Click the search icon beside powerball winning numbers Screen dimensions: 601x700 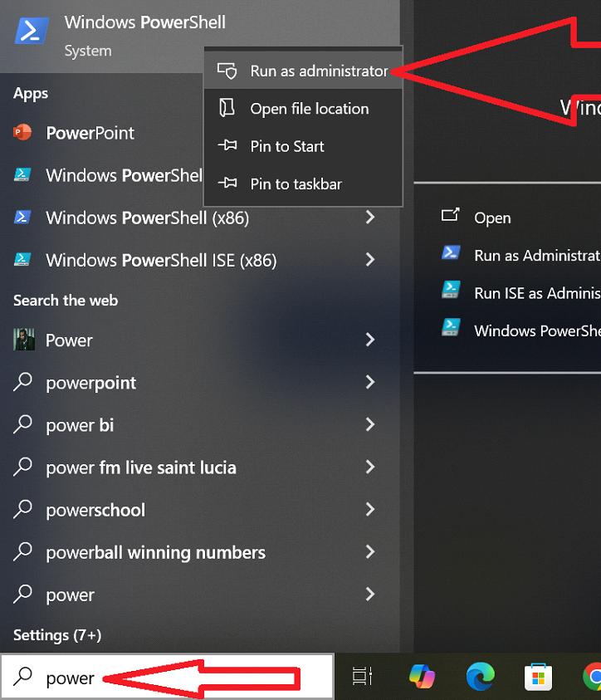22,552
